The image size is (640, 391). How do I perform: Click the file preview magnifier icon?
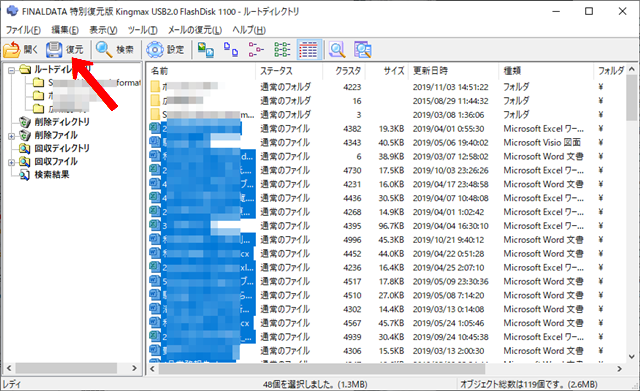point(337,49)
